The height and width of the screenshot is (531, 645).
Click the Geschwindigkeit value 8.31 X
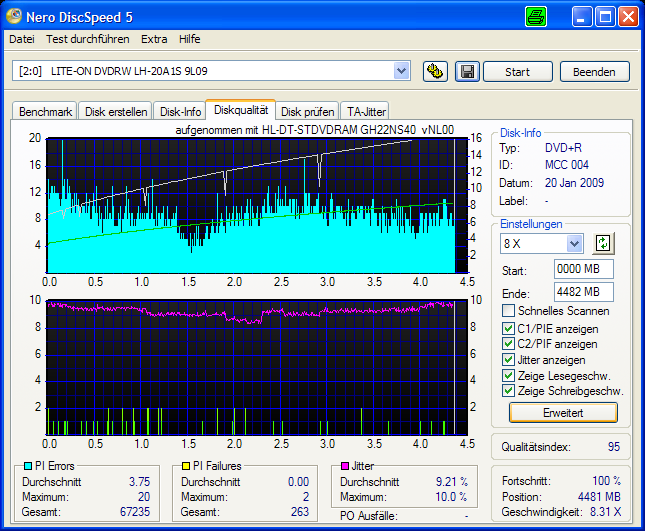coord(606,512)
